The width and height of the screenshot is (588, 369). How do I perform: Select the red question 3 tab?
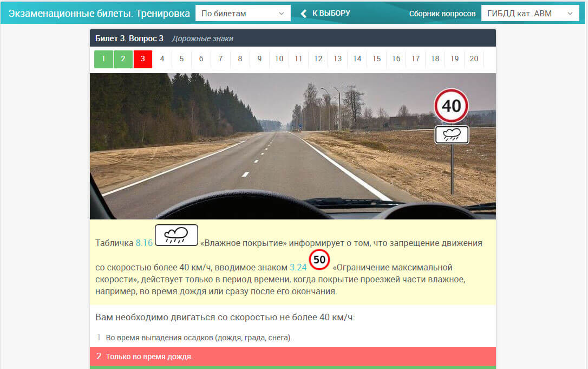pos(142,59)
